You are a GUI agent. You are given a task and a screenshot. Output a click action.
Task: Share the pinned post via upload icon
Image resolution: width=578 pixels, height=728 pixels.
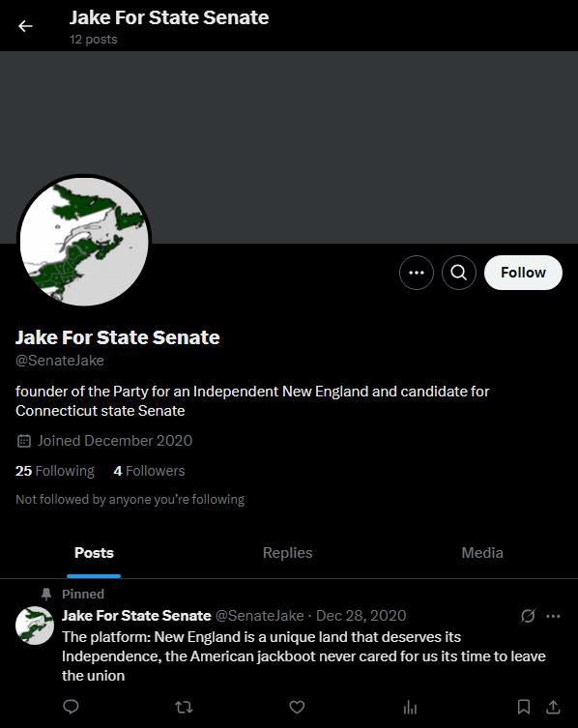(x=553, y=707)
